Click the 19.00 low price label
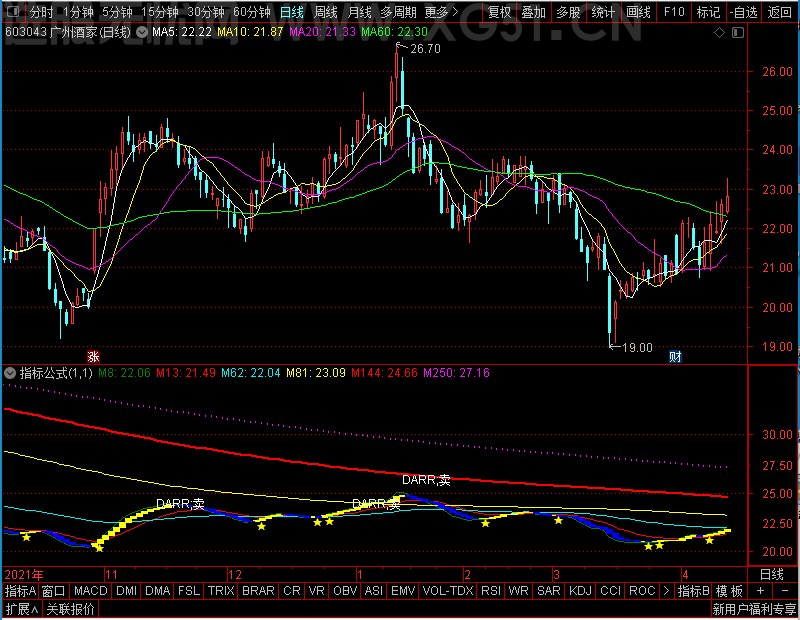 tap(637, 348)
